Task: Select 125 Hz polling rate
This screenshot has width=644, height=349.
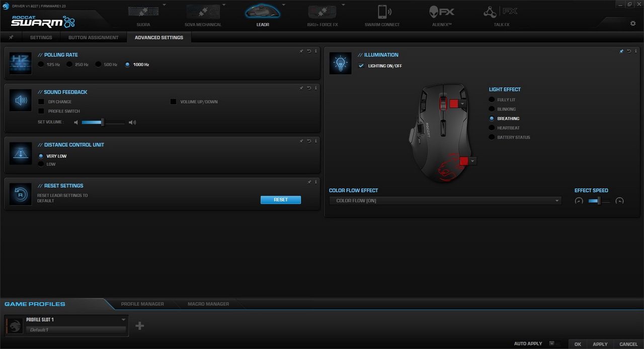Action: click(41, 64)
